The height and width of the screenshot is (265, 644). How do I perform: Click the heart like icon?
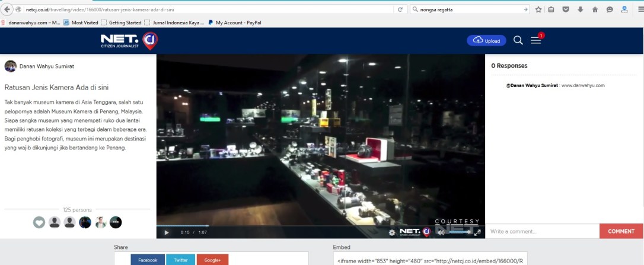(39, 222)
